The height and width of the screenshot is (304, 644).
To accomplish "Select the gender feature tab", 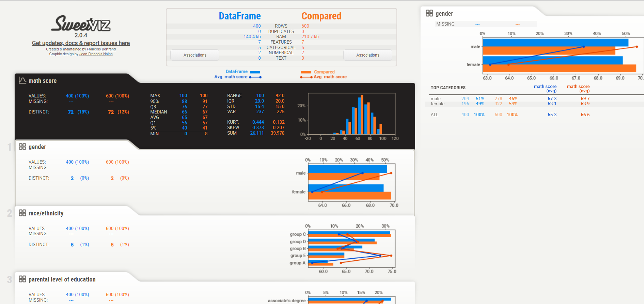I will (37, 147).
